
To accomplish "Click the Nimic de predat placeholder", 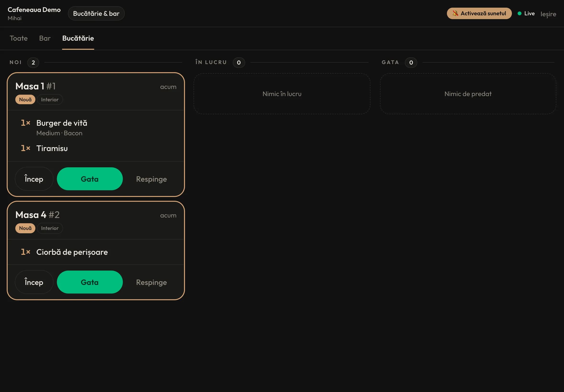I will pyautogui.click(x=468, y=94).
